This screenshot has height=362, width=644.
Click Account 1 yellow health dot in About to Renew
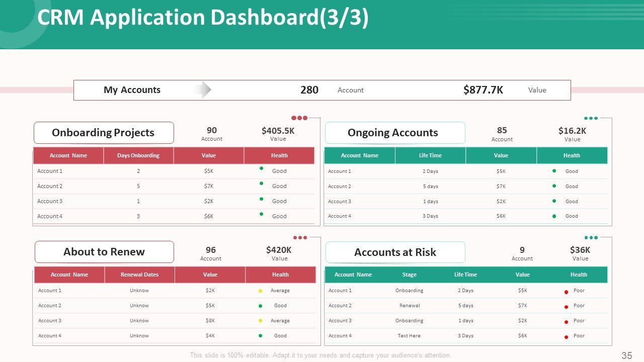(x=260, y=291)
